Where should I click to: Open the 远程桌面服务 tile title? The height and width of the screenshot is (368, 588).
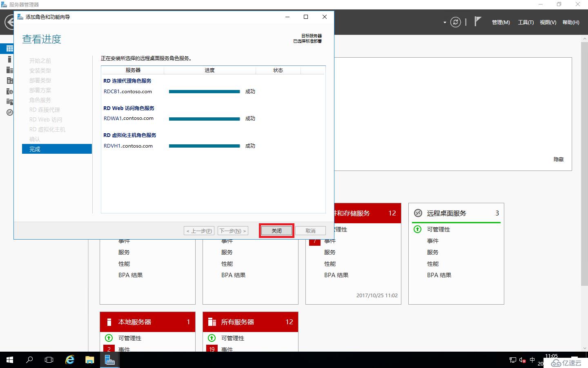coord(446,213)
